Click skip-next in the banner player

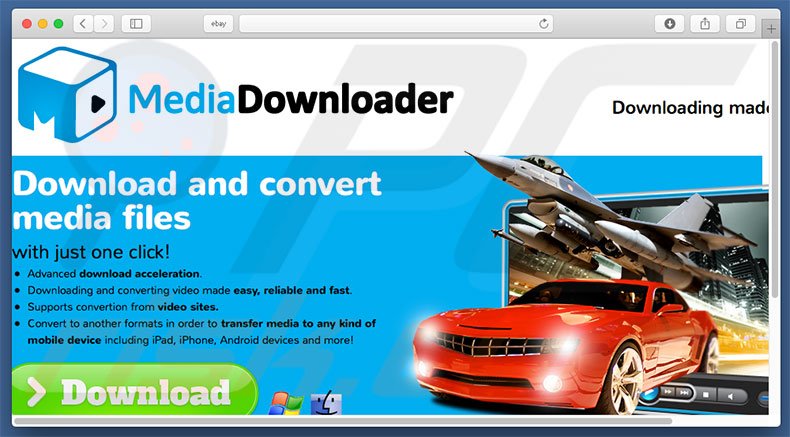point(684,393)
